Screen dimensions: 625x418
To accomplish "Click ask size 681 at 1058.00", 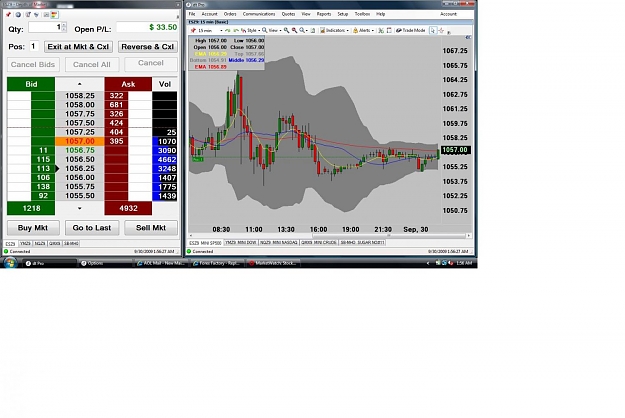I will pos(116,105).
